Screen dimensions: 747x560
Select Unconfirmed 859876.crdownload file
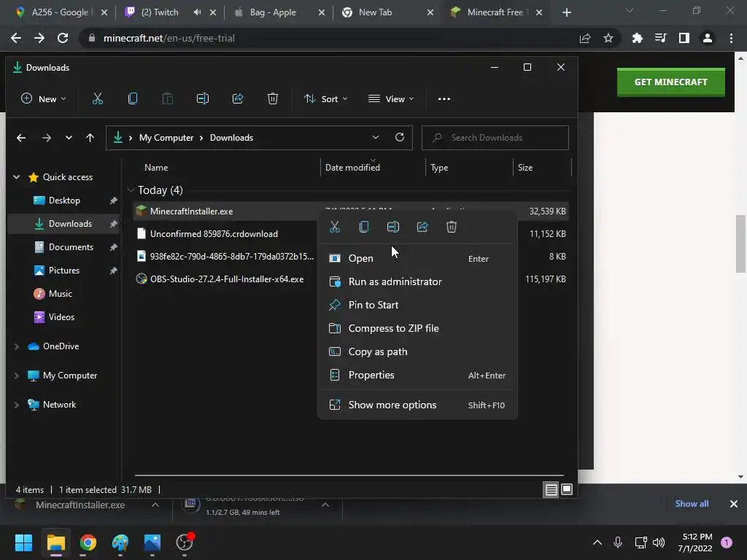coord(350,234)
